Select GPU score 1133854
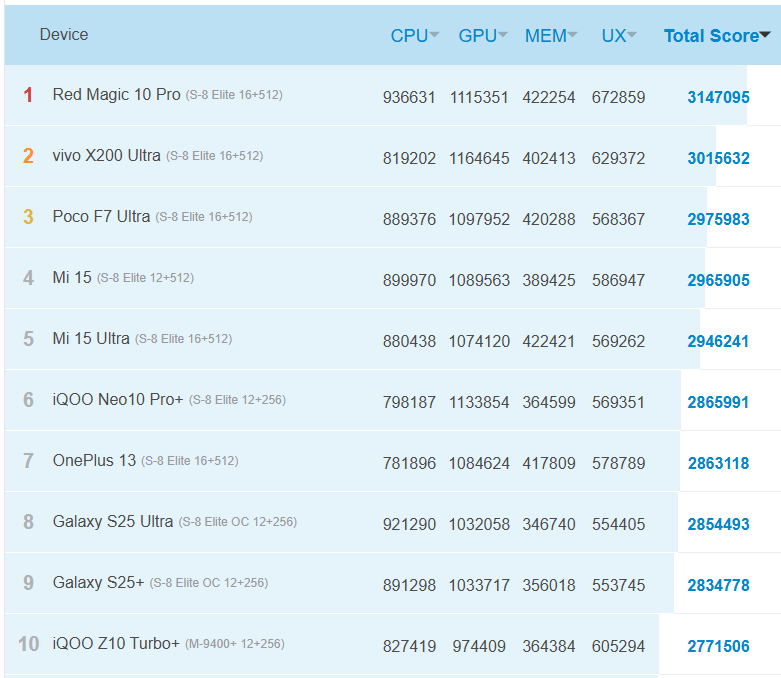The height and width of the screenshot is (678, 781). (x=479, y=403)
